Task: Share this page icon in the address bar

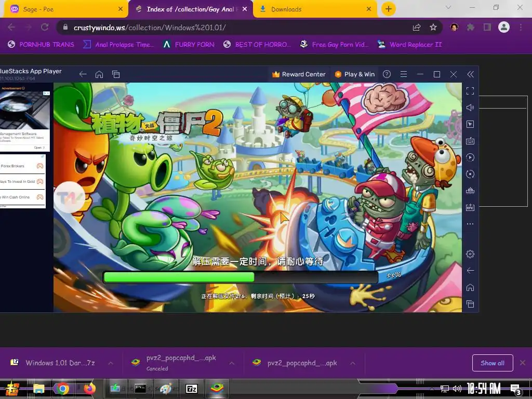Action: [x=417, y=28]
